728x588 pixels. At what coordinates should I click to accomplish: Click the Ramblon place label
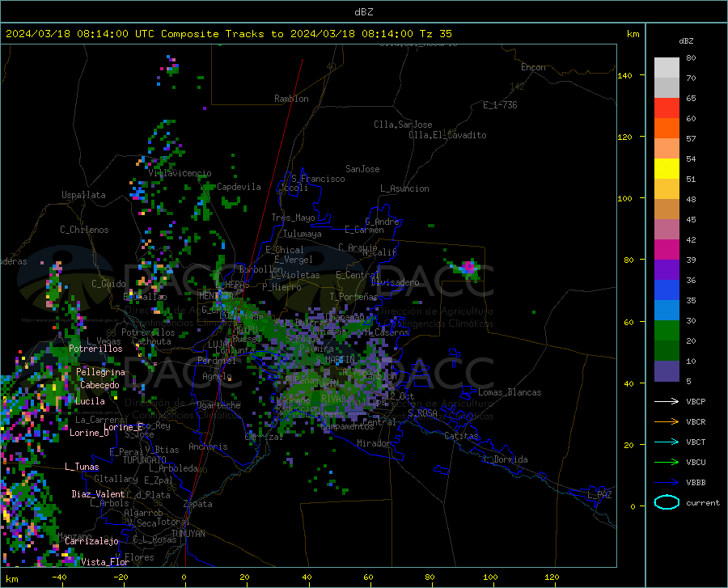291,99
